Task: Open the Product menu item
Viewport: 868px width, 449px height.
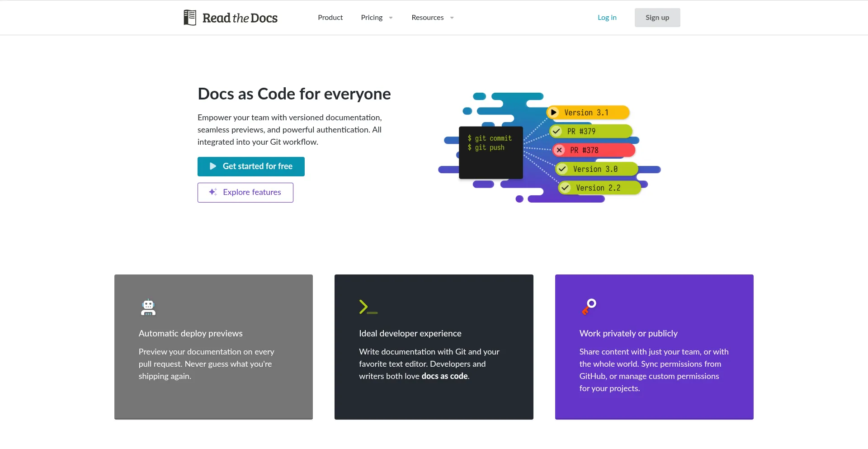Action: pyautogui.click(x=330, y=18)
